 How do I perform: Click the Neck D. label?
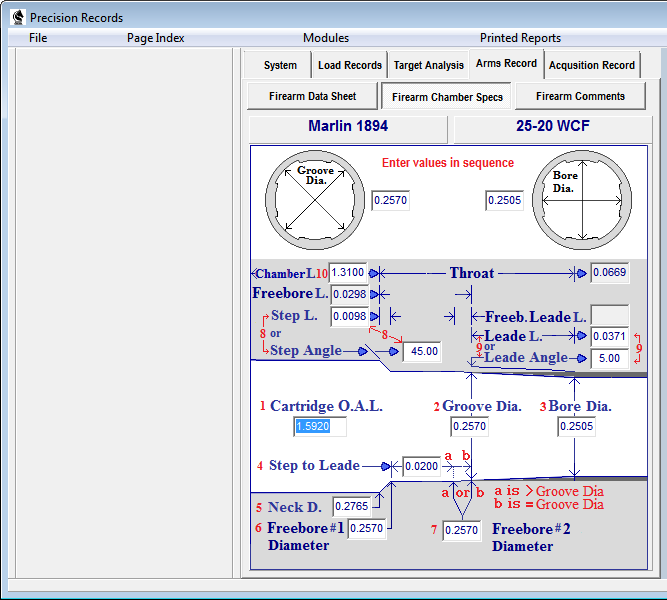[x=294, y=507]
